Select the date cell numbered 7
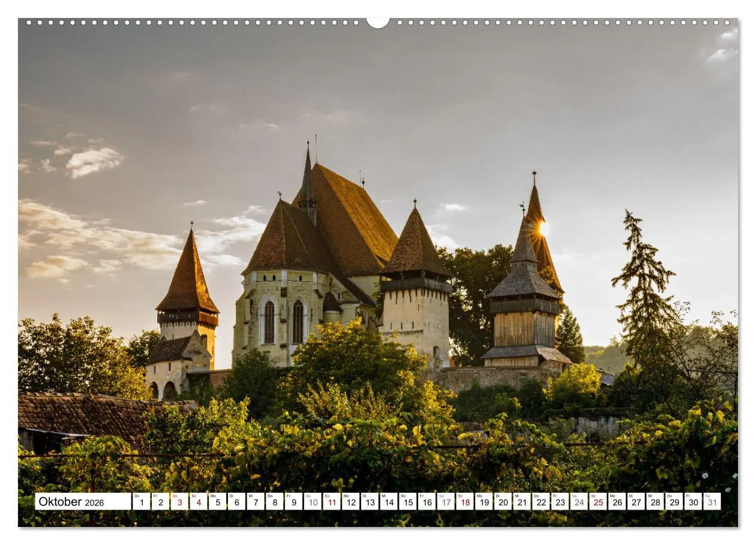 pos(256,502)
